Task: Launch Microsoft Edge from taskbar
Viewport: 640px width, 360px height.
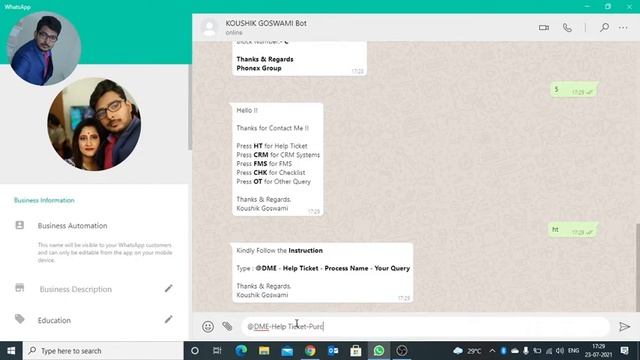Action: (x=241, y=351)
